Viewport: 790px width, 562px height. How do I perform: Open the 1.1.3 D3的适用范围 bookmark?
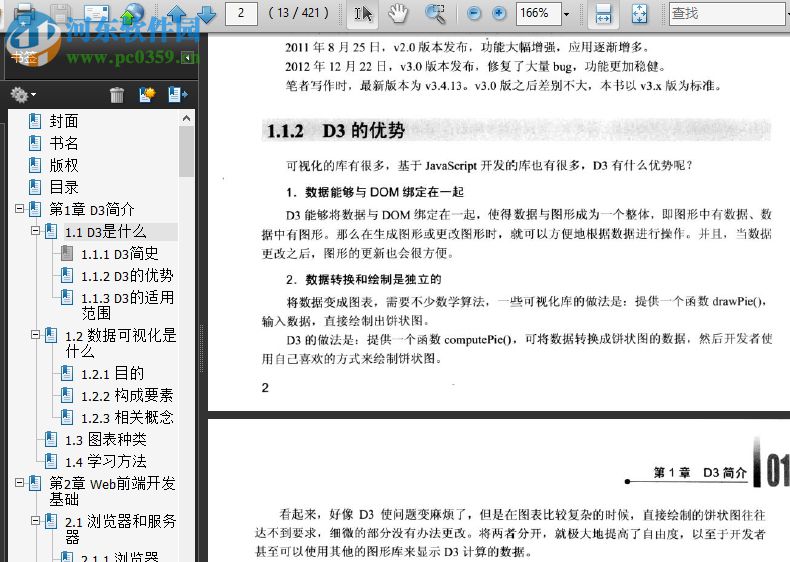coord(127,305)
